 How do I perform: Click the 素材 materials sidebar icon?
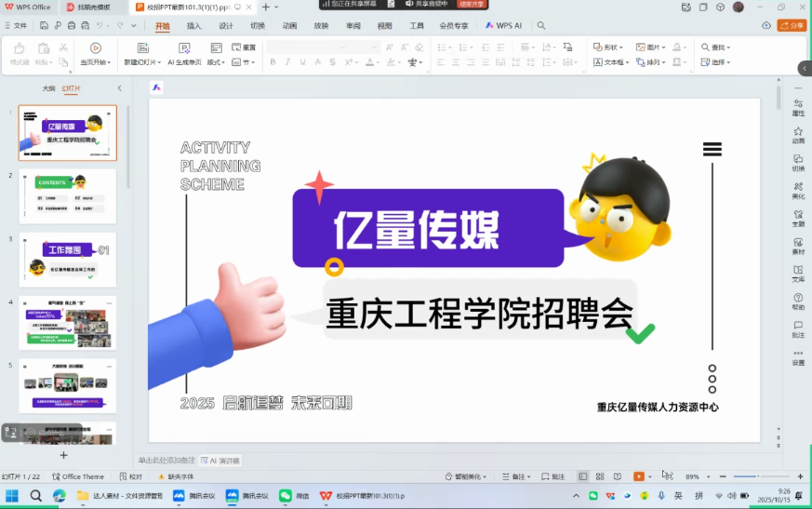coord(798,247)
